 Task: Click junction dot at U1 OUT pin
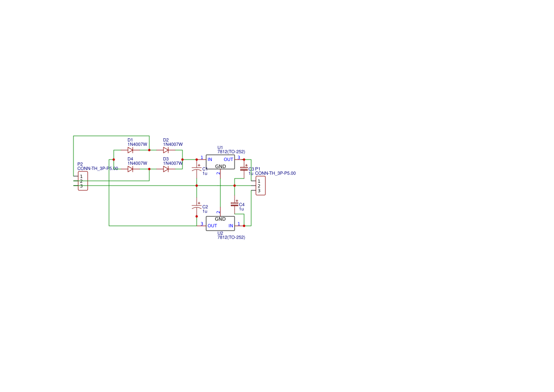click(x=244, y=160)
